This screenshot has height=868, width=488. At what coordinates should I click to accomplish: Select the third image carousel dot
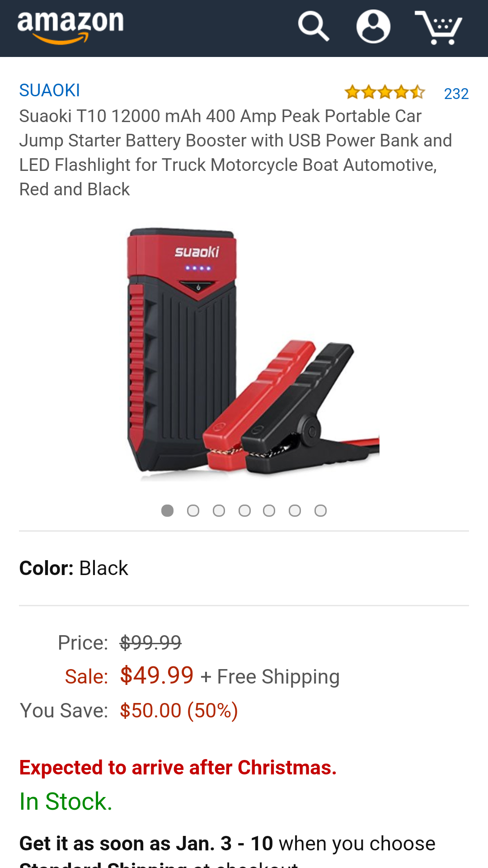point(219,510)
